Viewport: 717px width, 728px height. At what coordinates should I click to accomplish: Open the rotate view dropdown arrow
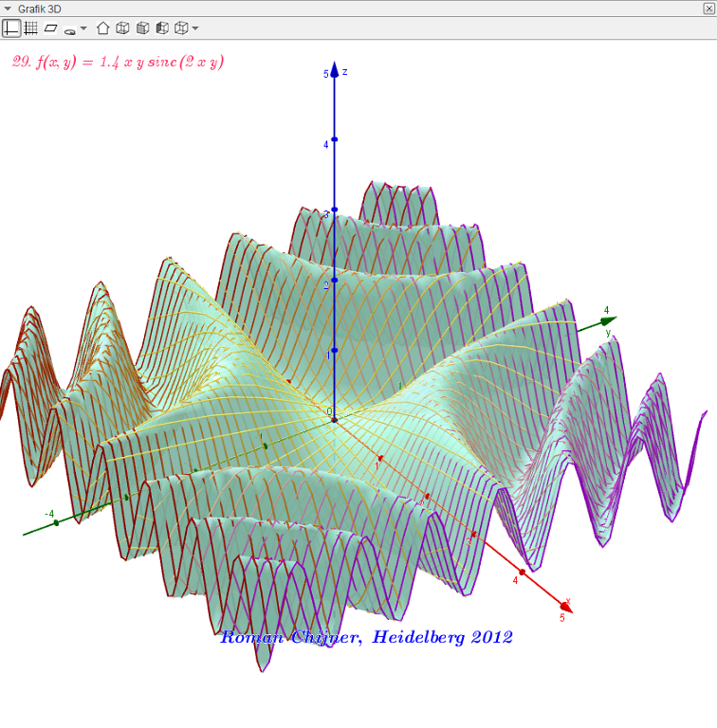(x=83, y=28)
